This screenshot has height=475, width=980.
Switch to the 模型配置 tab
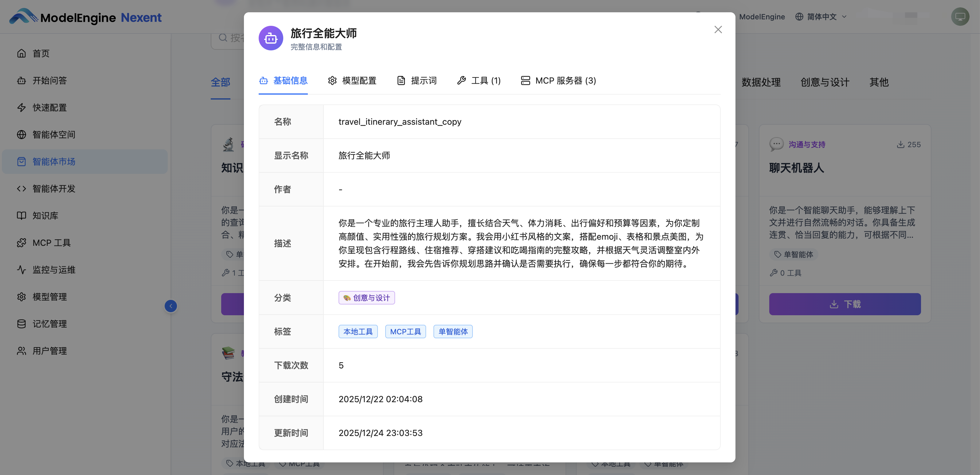pyautogui.click(x=352, y=81)
